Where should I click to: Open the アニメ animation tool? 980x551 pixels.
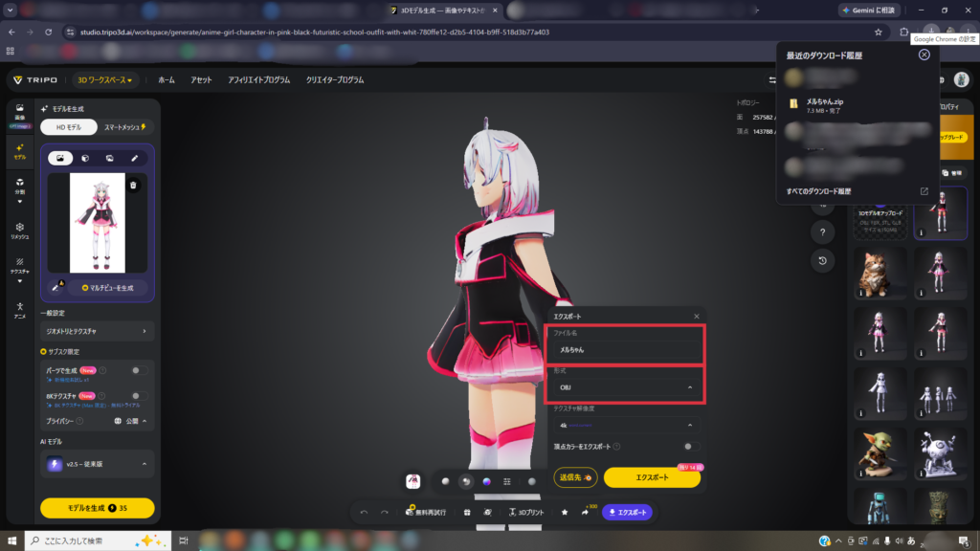tap(20, 311)
